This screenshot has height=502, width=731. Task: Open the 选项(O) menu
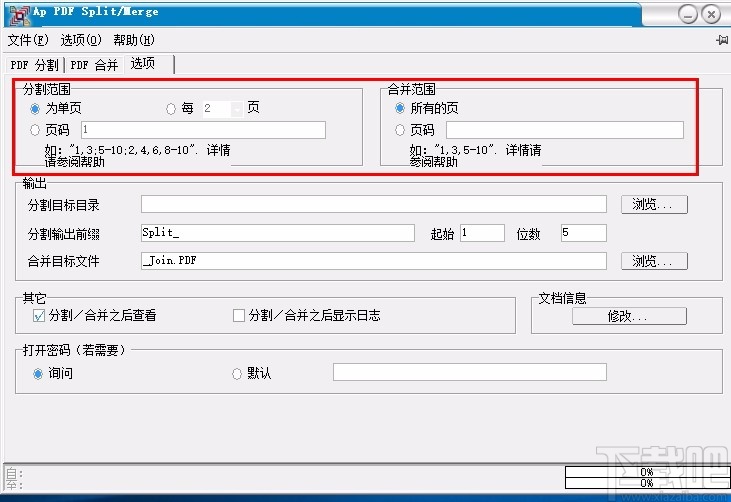(81, 40)
